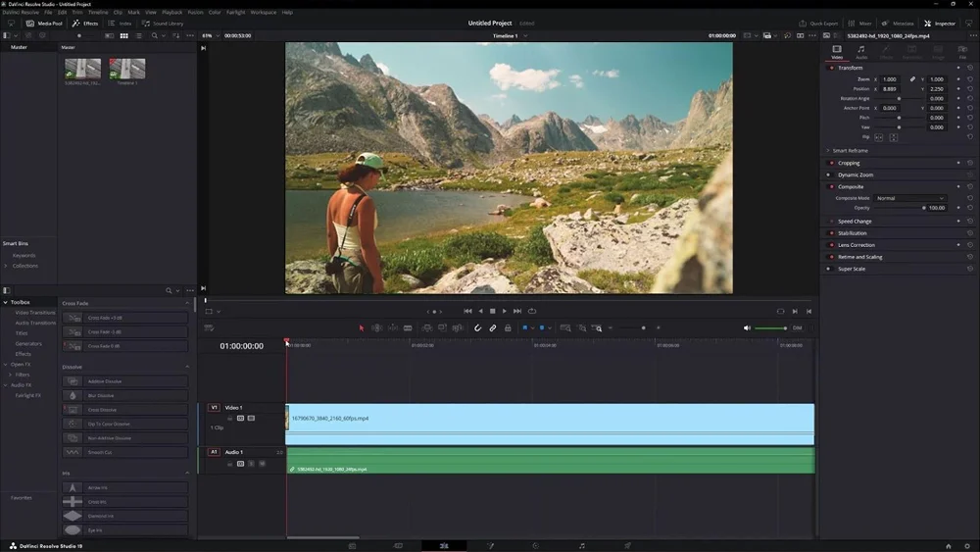
Task: Adjust the green monitor volume slider
Action: tap(770, 328)
